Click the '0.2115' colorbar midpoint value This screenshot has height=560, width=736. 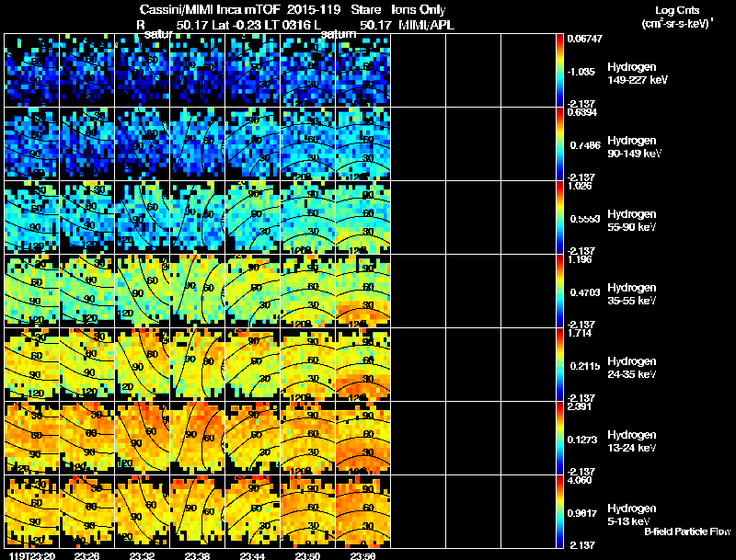585,366
